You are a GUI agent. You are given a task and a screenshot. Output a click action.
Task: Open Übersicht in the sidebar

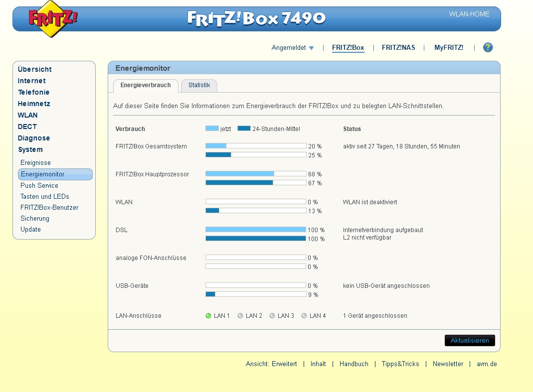pyautogui.click(x=35, y=69)
